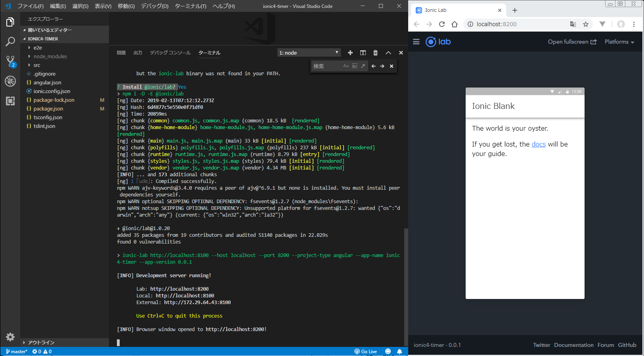Toggle regex option in terminal search

[363, 66]
